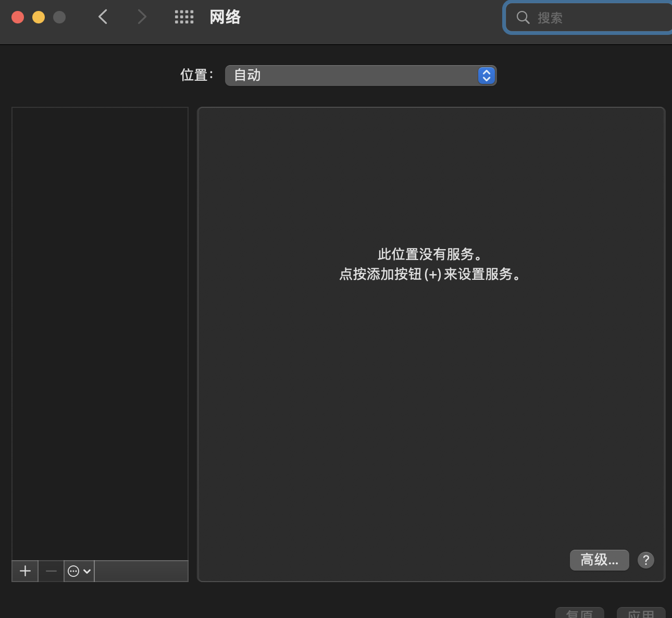Go back with the left chevron arrow

(x=103, y=17)
